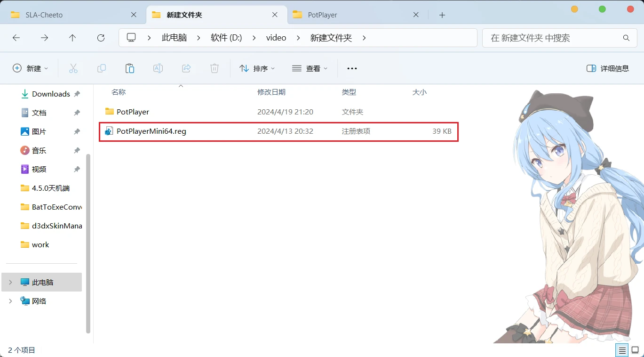
Task: Click the pin icon beside 音乐
Action: click(x=77, y=151)
